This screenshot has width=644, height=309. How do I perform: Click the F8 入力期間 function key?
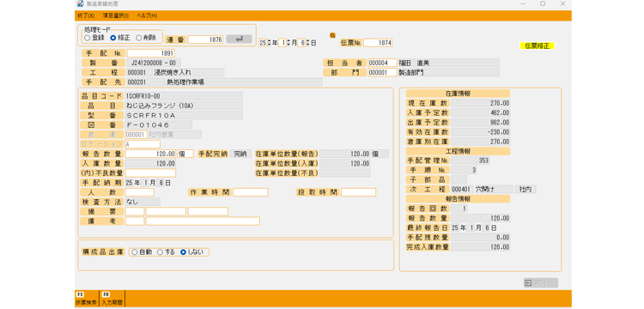click(112, 299)
